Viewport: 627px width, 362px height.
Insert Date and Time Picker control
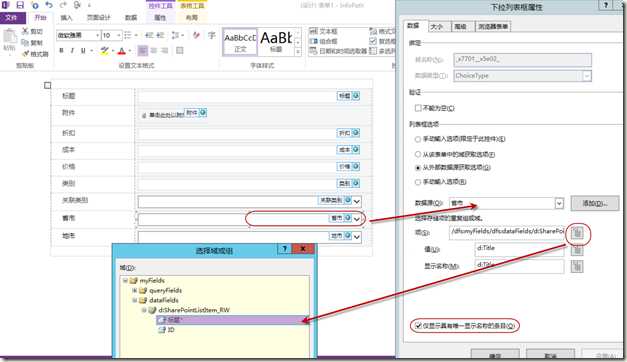pyautogui.click(x=338, y=51)
